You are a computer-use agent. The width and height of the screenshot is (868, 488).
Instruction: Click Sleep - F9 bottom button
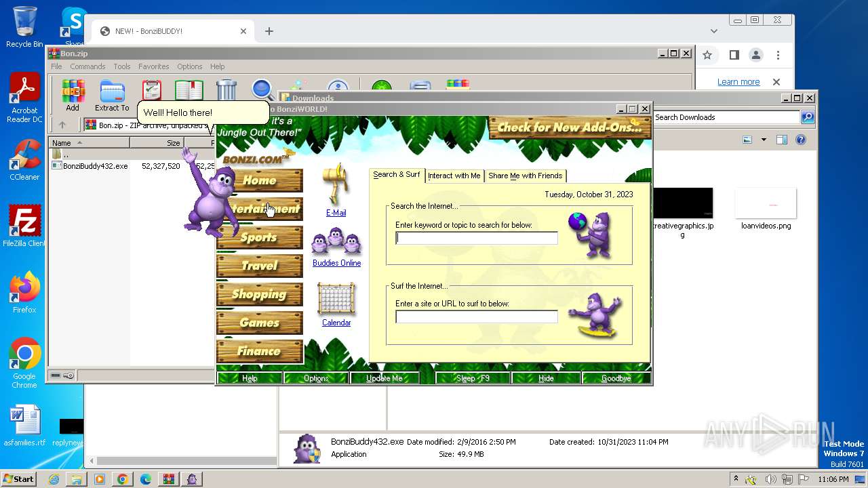coord(473,378)
